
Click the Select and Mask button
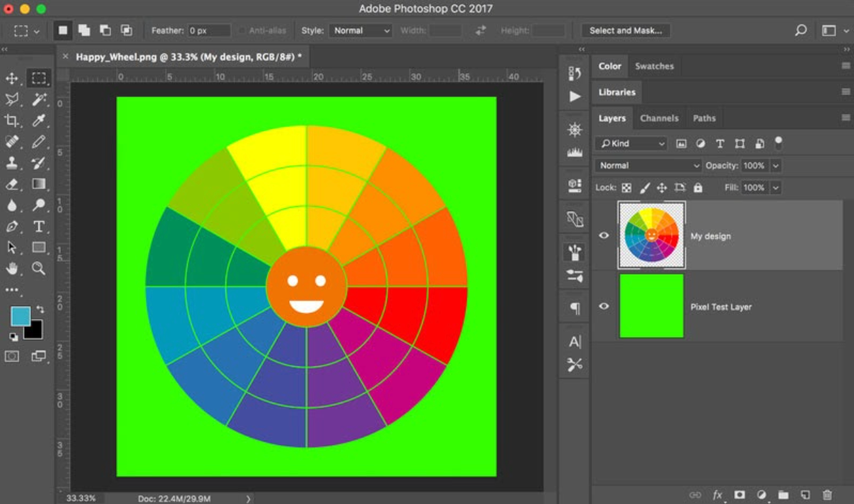pos(626,31)
